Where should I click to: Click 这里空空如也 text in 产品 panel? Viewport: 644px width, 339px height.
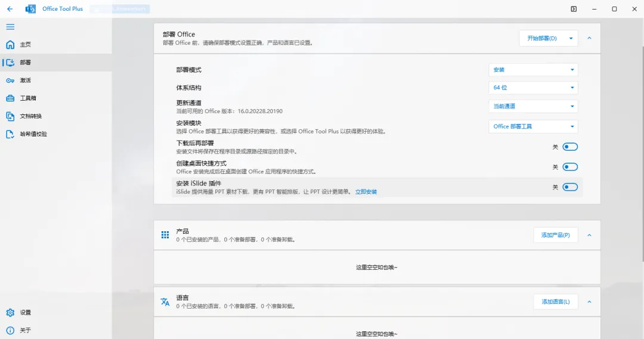click(x=377, y=267)
